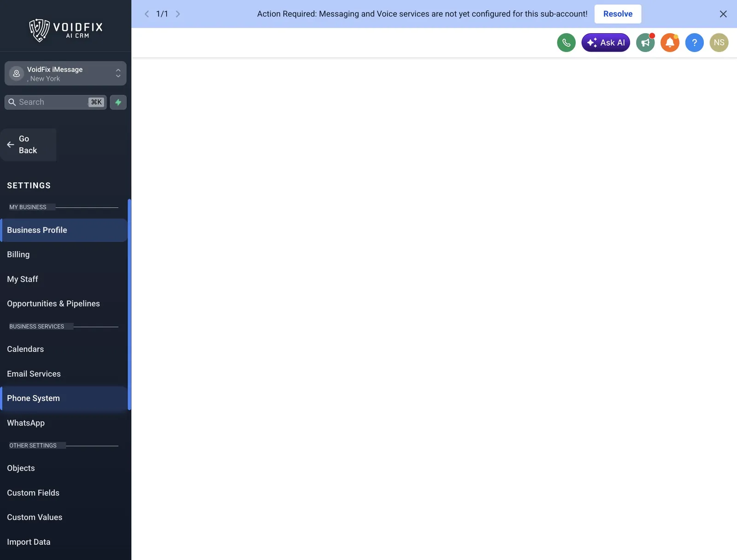Image resolution: width=737 pixels, height=560 pixels.
Task: Click the Ask AI button
Action: pos(605,42)
